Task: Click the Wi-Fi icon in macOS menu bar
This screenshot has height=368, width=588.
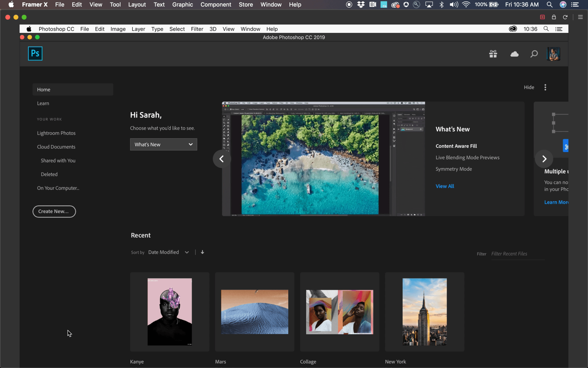Action: pos(466,5)
